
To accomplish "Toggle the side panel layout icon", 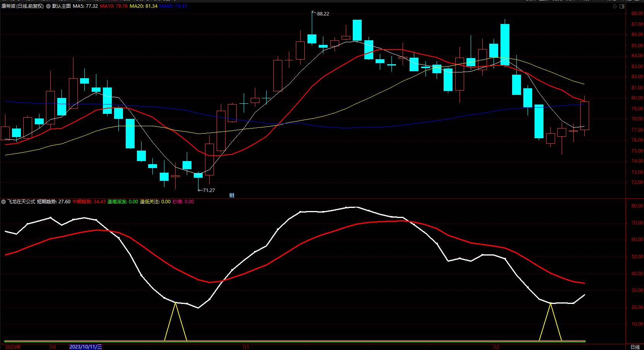I will (x=622, y=6).
